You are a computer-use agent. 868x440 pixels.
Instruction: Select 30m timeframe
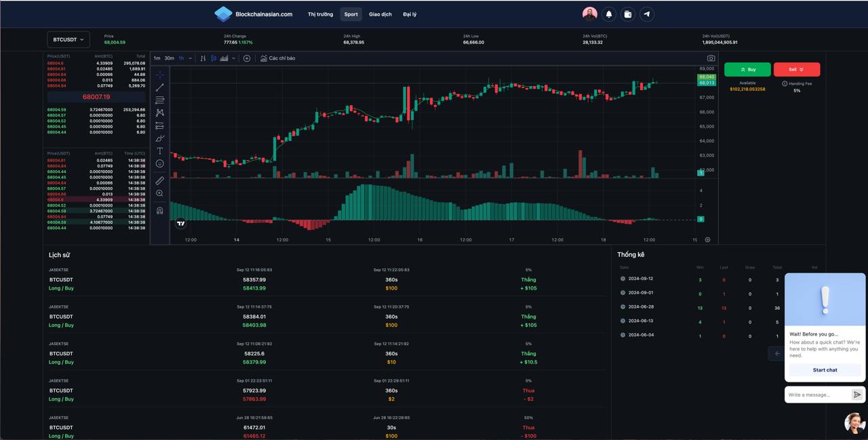(169, 58)
